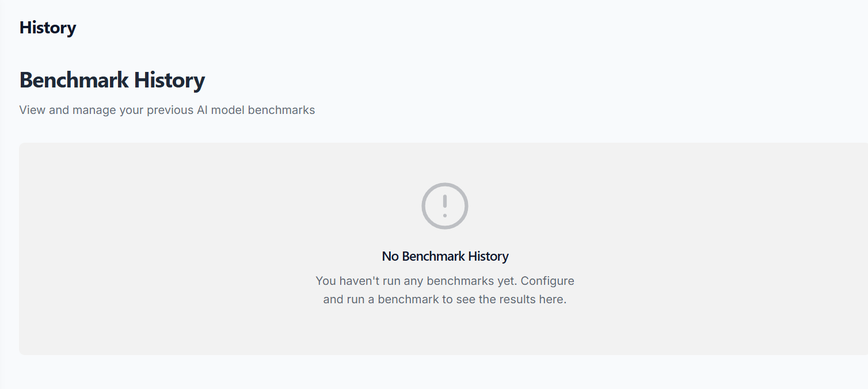This screenshot has height=389, width=868.
Task: Click the "History" page title
Action: (x=48, y=28)
